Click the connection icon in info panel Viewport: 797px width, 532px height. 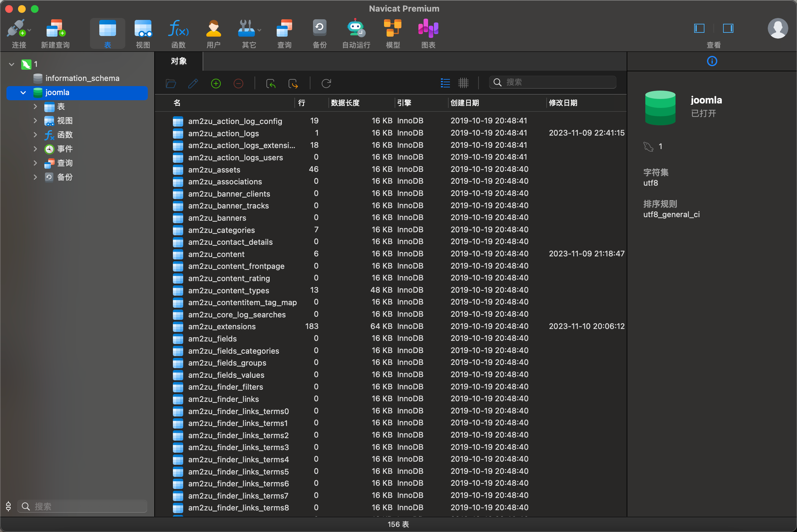pos(648,146)
